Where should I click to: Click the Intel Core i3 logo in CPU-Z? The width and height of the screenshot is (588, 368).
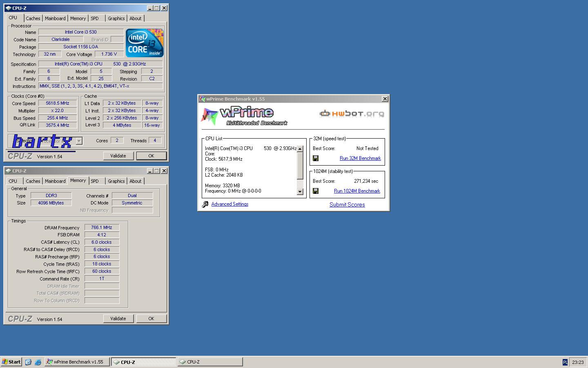coord(145,43)
